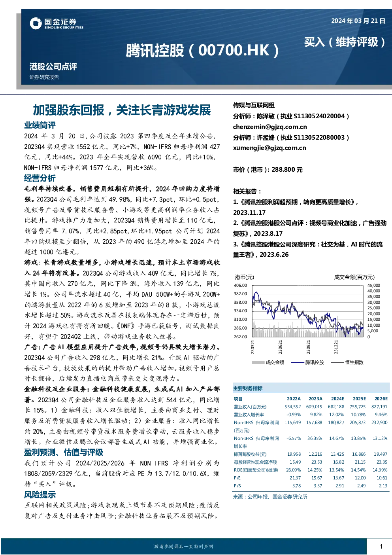Viewport: 392px width, 555px height.
Task: Select the 营业收入增长率 row label
Action: click(x=249, y=415)
